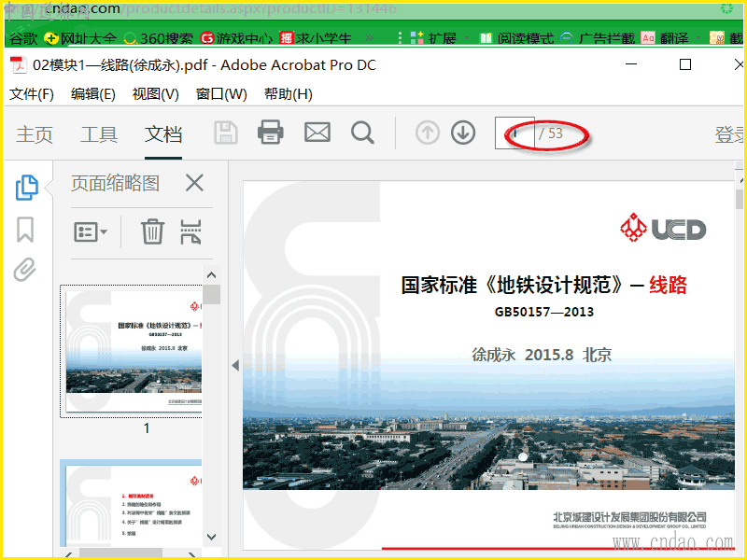Open the 帮助(H) menu

pos(289,94)
